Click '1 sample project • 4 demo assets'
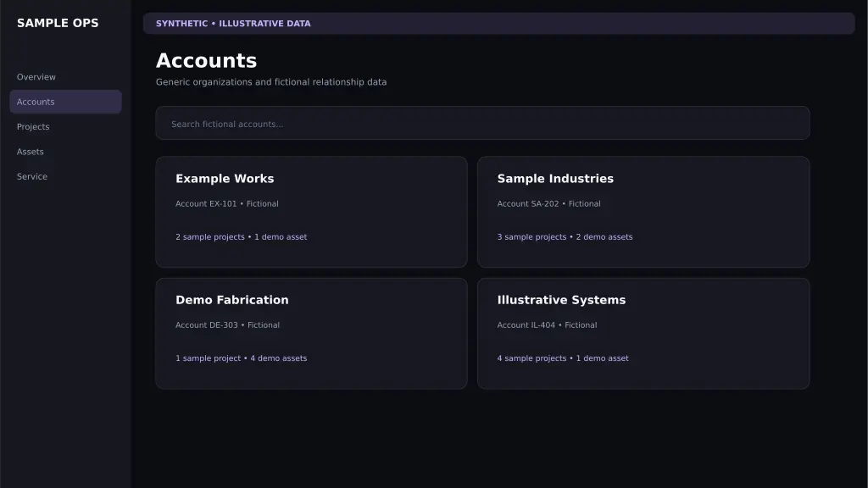Screen dimensions: 868x488 coord(242,358)
